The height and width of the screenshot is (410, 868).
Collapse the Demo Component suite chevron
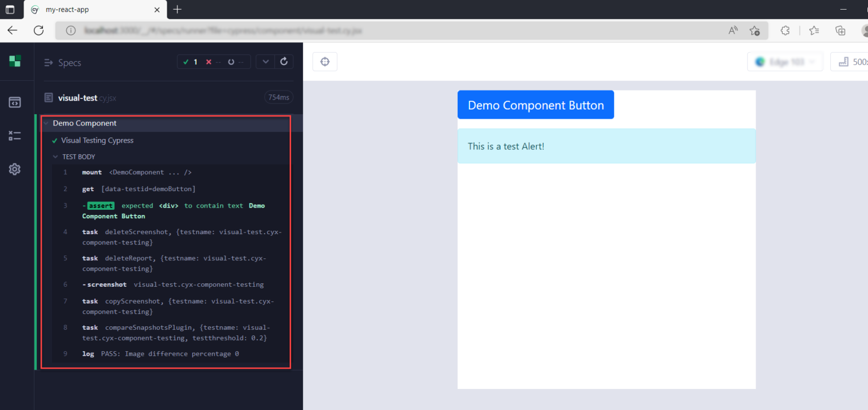46,123
